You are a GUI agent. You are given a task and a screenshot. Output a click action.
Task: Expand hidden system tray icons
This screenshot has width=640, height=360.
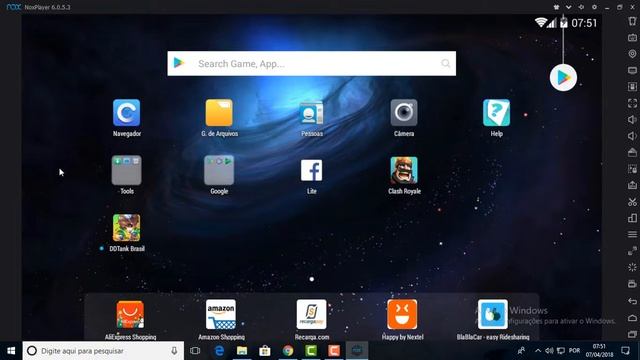click(538, 351)
